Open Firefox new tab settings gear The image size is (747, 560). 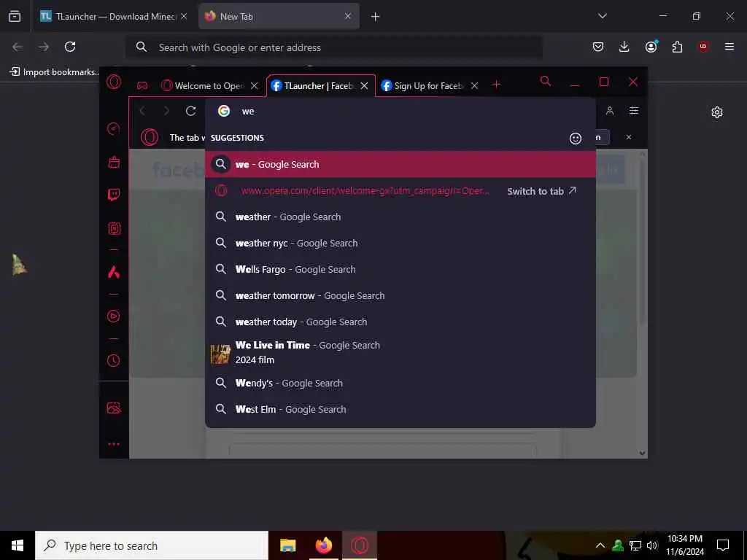(717, 112)
